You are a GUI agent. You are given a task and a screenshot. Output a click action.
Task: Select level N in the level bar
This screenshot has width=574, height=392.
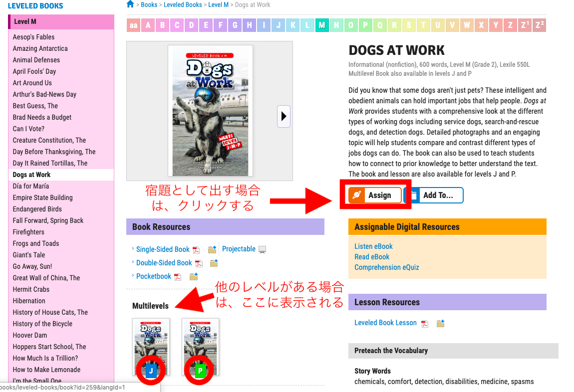336,25
